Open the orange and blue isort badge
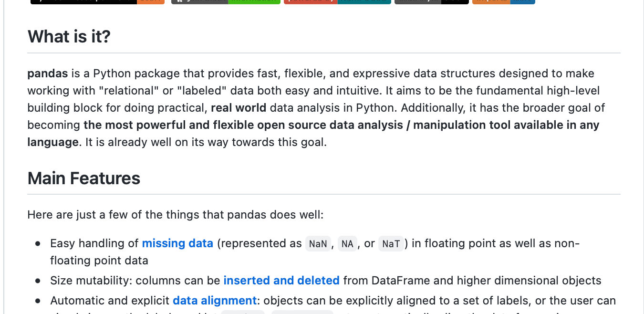644x314 pixels. coord(504,2)
